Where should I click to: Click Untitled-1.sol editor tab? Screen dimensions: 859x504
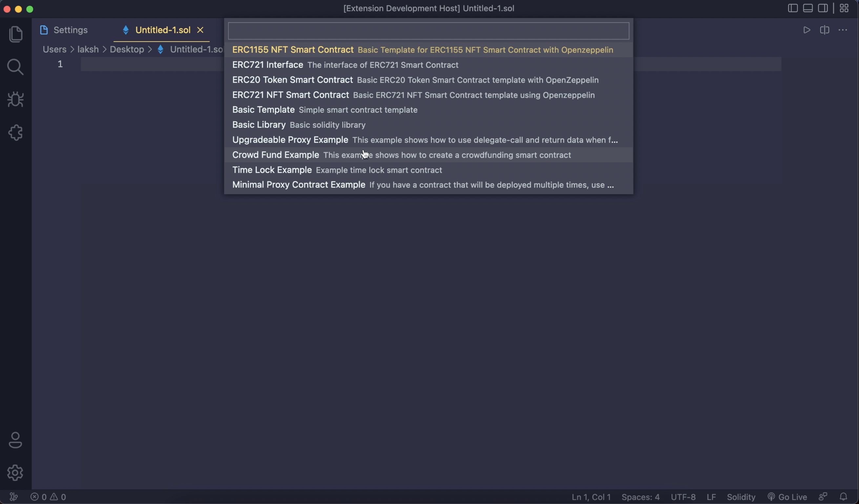click(161, 30)
